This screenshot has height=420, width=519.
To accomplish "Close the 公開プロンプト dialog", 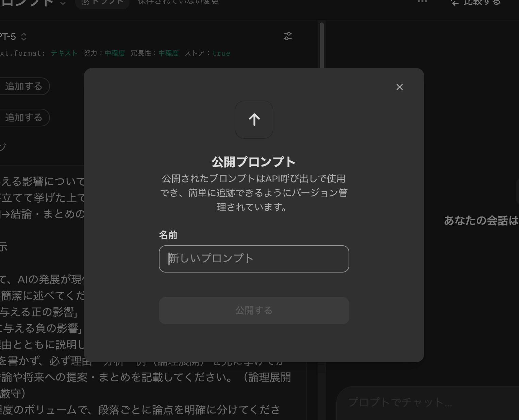I will (x=399, y=87).
